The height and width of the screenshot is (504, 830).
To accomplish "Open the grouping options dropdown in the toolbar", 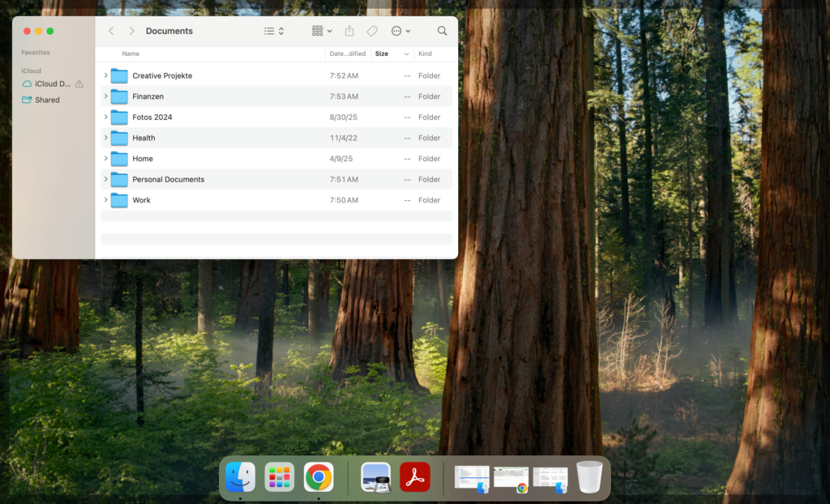I will tap(321, 31).
